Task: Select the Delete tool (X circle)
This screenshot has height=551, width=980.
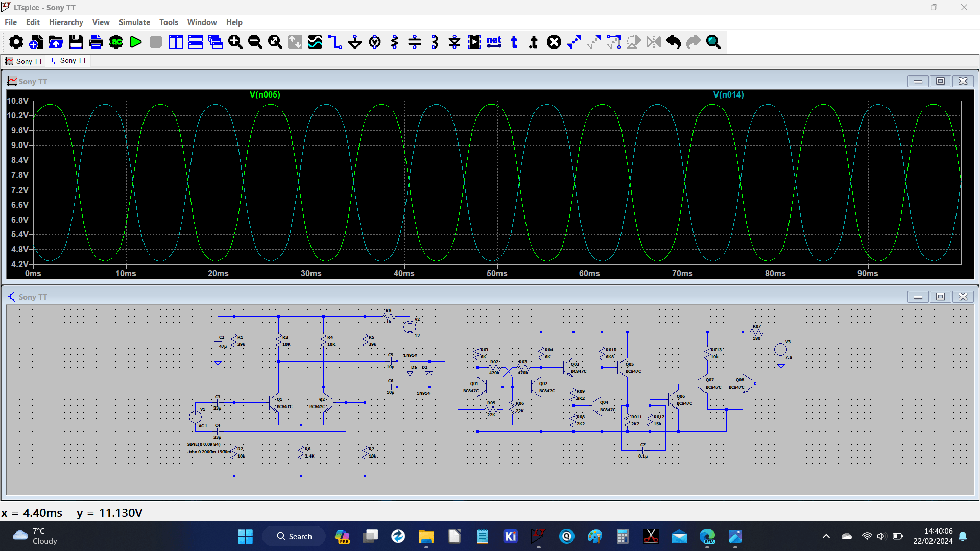Action: click(x=554, y=42)
